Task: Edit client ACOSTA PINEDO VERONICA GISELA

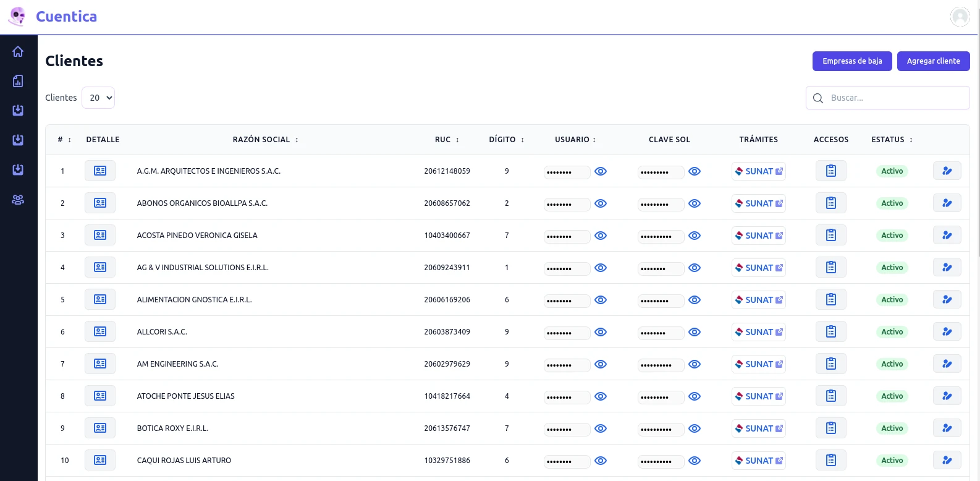Action: coord(947,235)
